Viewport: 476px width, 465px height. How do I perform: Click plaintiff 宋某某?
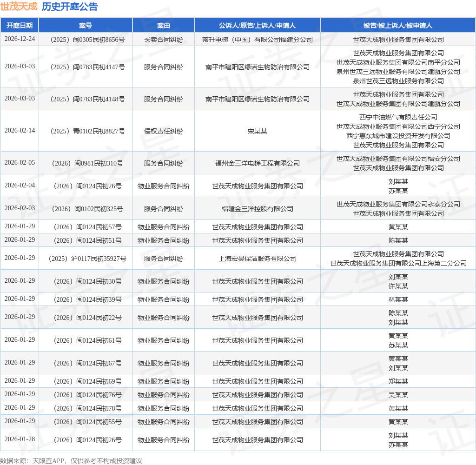click(257, 131)
